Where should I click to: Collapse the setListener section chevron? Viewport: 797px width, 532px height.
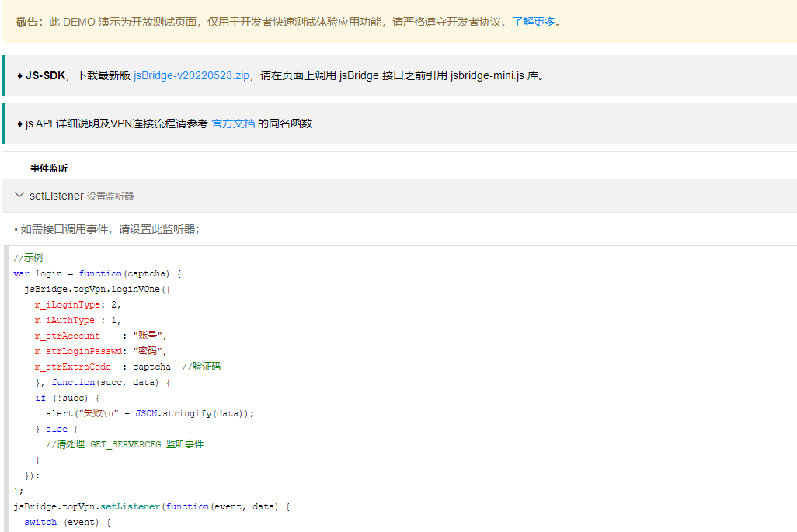pyautogui.click(x=19, y=196)
